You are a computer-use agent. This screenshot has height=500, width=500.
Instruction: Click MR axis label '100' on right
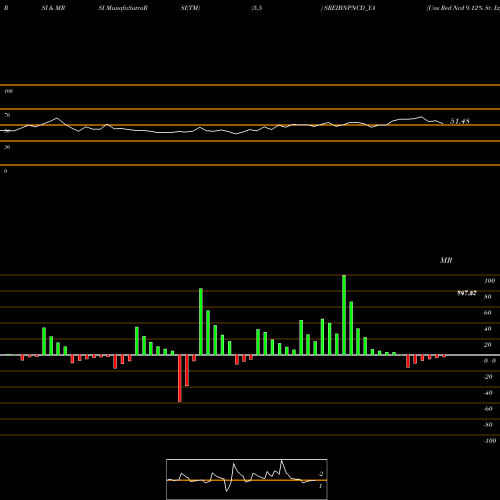490,281
